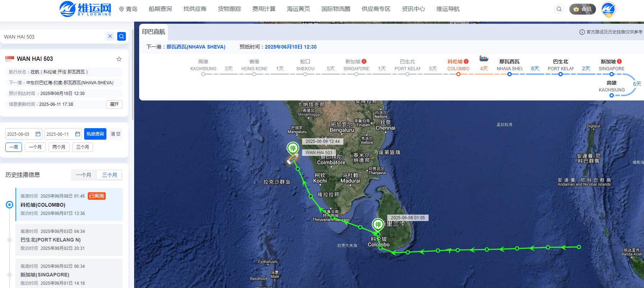Viewport: 644px width, 288px height.
Task: Open the 船期查询 menu item
Action: [x=160, y=9]
